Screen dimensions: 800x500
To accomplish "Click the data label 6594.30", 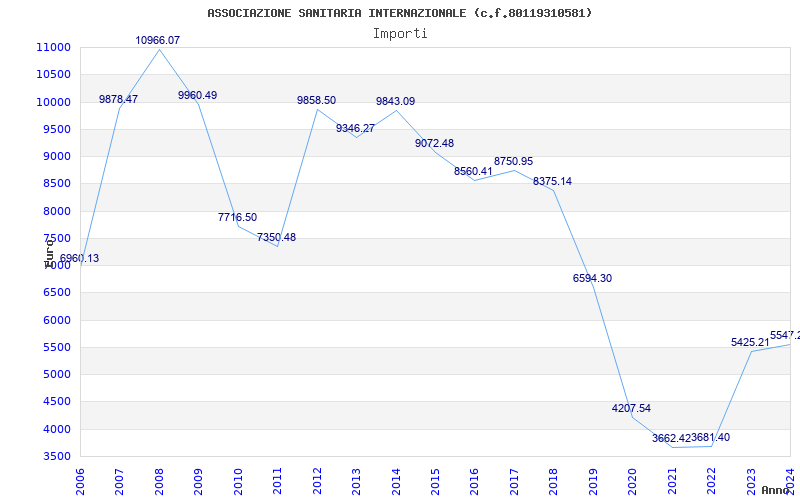I will click(x=592, y=279).
